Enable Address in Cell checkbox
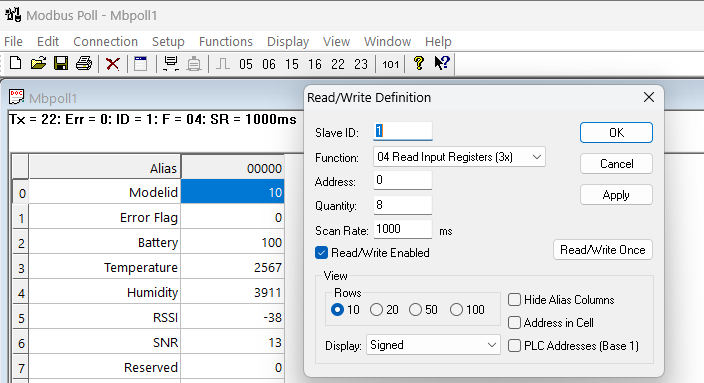Screen dimensions: 704x383 [x=515, y=322]
